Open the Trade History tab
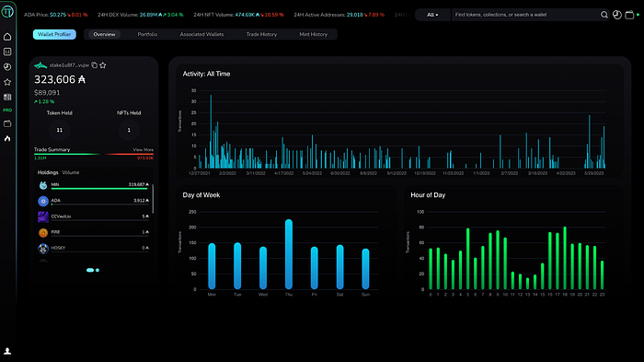Image resolution: width=644 pixels, height=362 pixels. (x=261, y=35)
